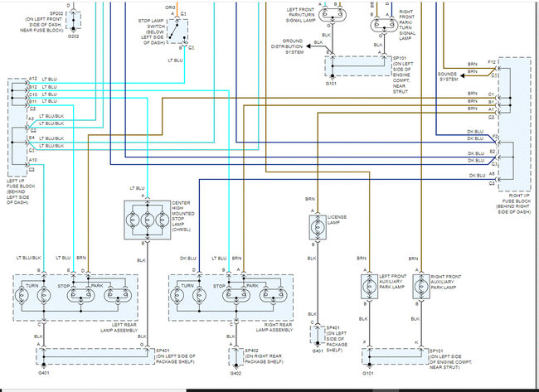Click the B11 connector pin label
Image resolution: width=539 pixels, height=392 pixels.
click(32, 102)
